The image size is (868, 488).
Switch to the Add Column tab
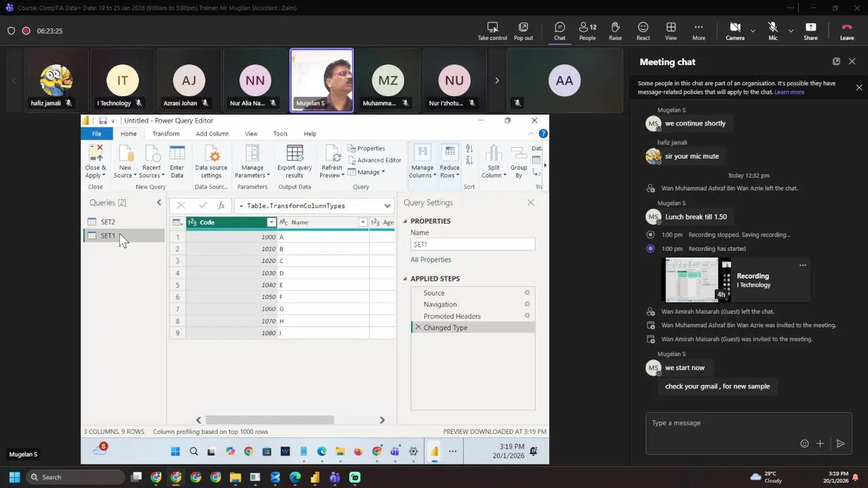(x=212, y=134)
